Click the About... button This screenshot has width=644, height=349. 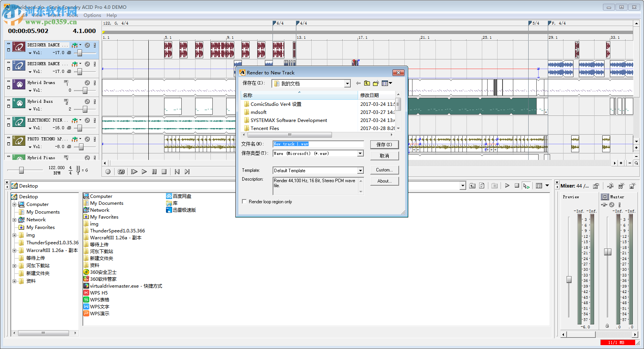pyautogui.click(x=384, y=181)
